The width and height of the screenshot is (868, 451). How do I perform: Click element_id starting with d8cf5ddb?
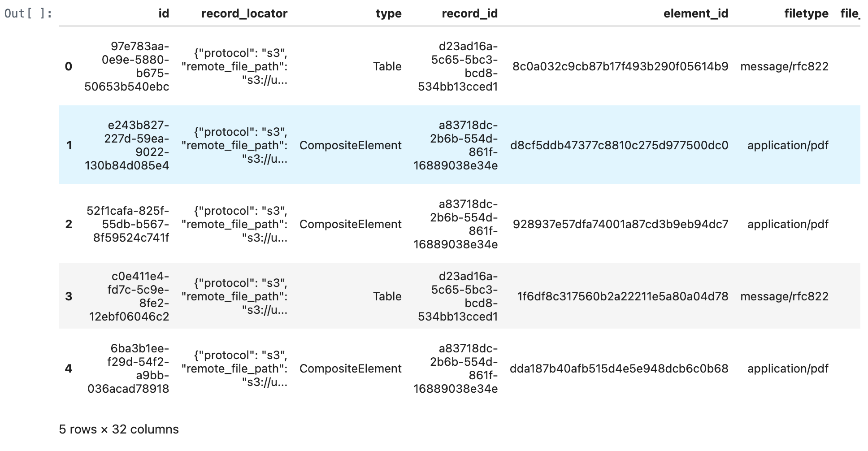[x=619, y=145]
